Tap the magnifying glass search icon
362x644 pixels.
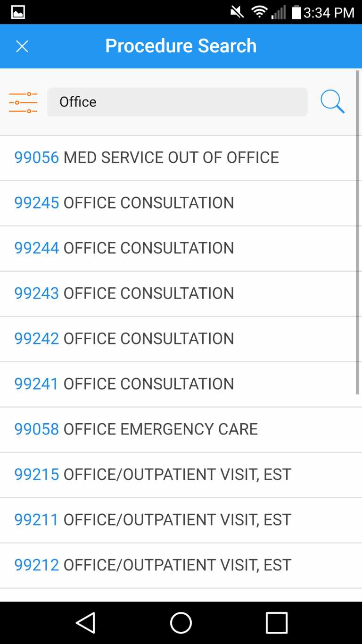point(333,101)
